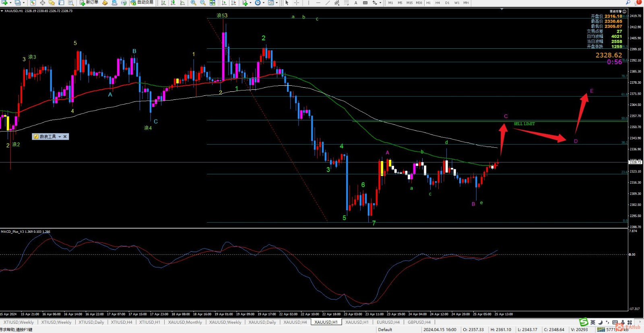Screen dimensions: 644x333
Task: Tile chart windows
Action: pyautogui.click(x=213, y=3)
